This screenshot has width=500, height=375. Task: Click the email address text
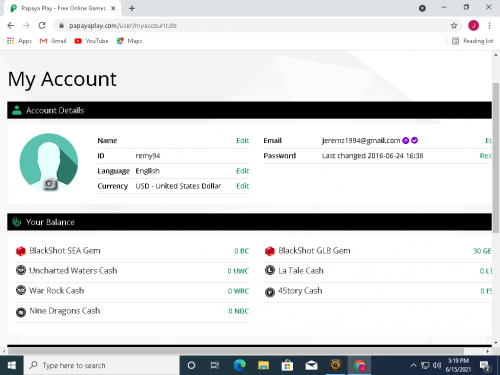click(x=361, y=141)
